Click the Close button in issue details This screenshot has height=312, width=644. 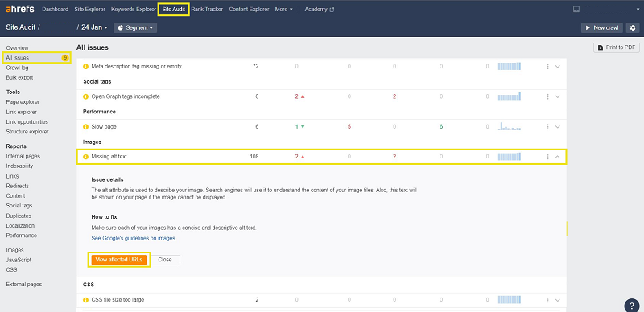(x=165, y=260)
